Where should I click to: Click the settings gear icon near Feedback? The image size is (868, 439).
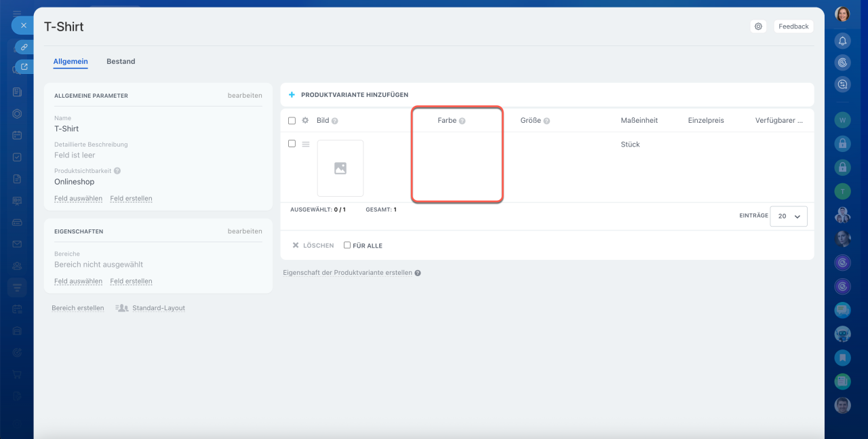pos(758,26)
